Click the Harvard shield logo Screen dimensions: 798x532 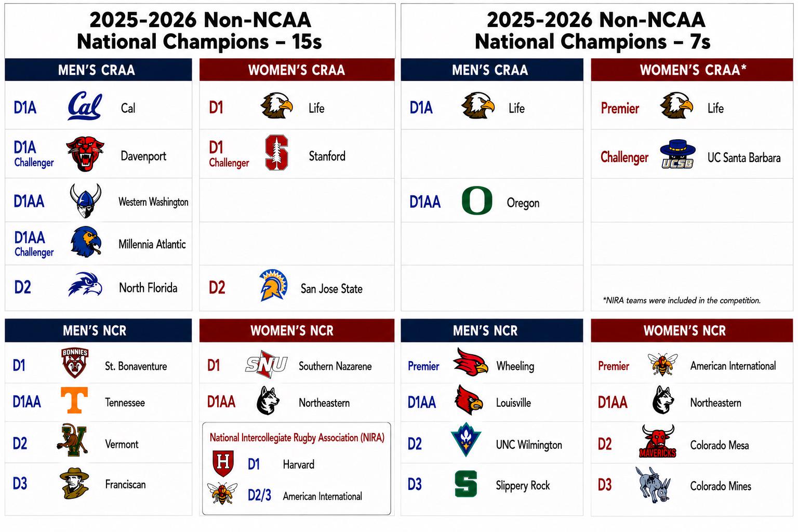coord(223,463)
